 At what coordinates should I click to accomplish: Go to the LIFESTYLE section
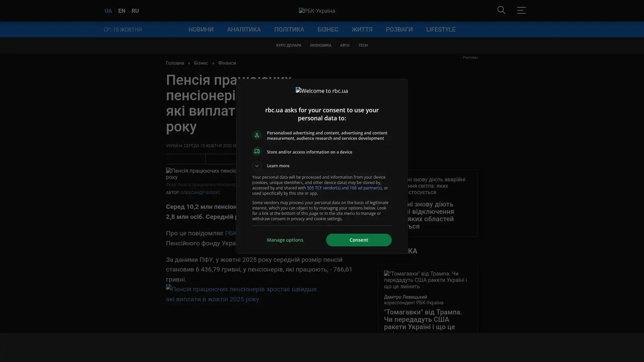coord(440,29)
